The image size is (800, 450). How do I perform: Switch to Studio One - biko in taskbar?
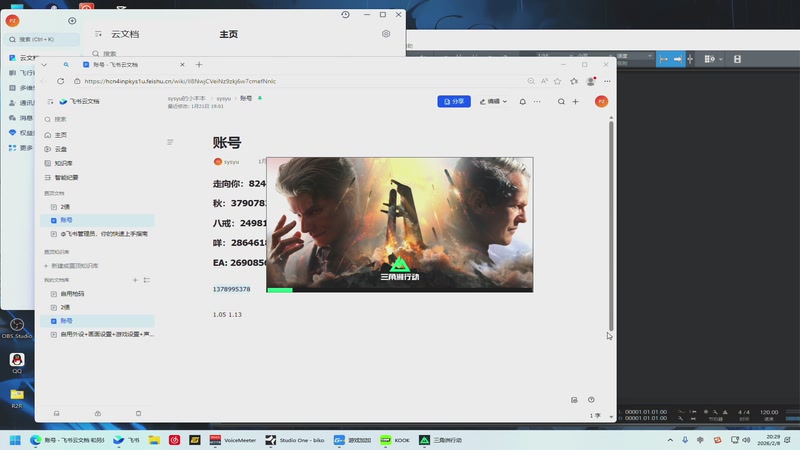(x=295, y=440)
